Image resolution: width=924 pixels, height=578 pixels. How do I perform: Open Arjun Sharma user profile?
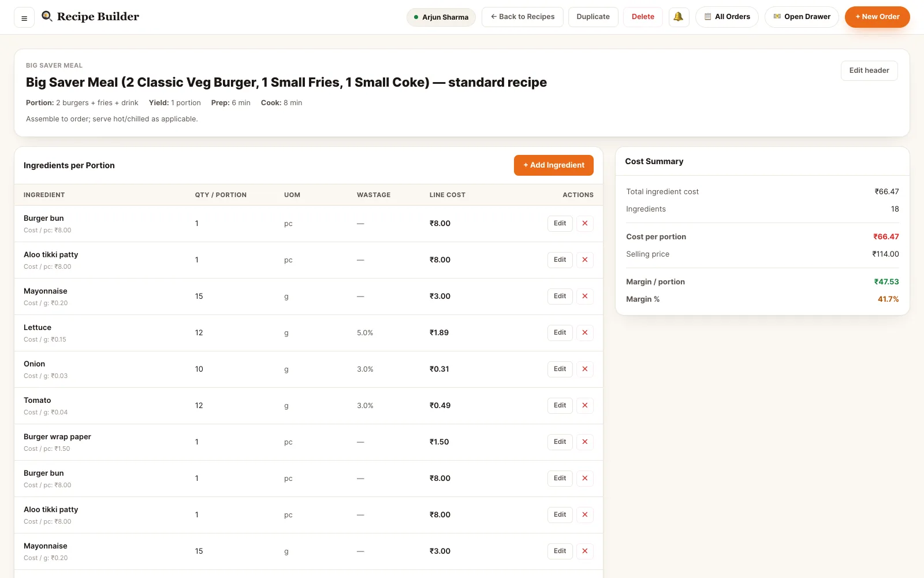[x=441, y=17]
